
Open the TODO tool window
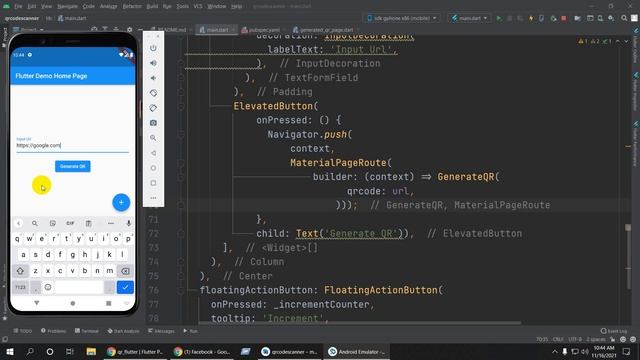(x=23, y=331)
